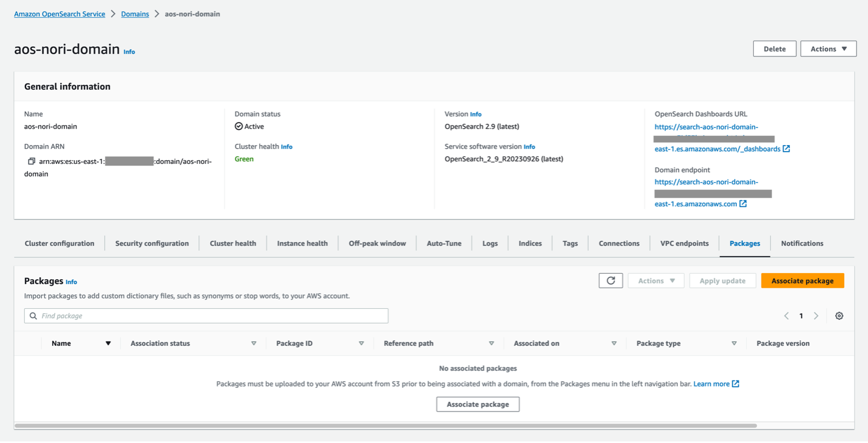868x443 pixels.
Task: Click the Find package search field
Action: pos(206,316)
